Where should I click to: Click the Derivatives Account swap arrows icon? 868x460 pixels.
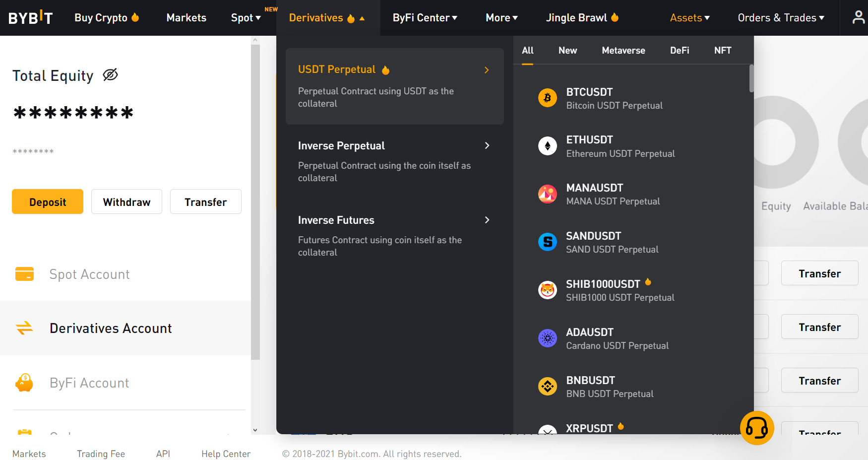tap(24, 328)
